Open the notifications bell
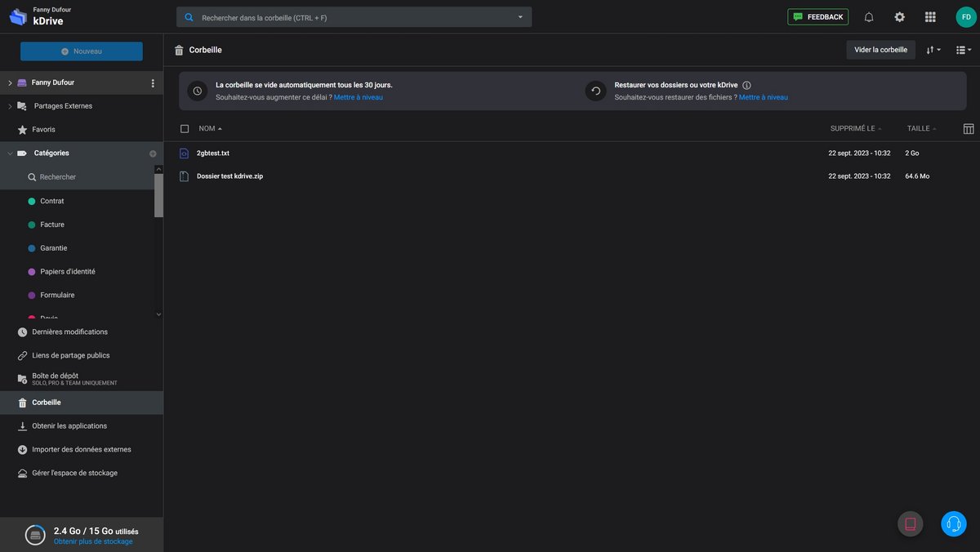The width and height of the screenshot is (980, 552). coord(869,17)
